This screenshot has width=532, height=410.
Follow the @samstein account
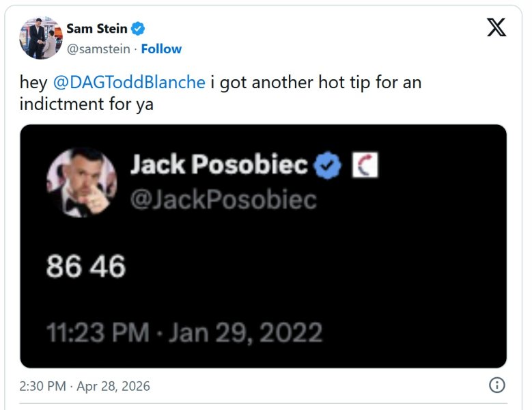click(x=161, y=49)
